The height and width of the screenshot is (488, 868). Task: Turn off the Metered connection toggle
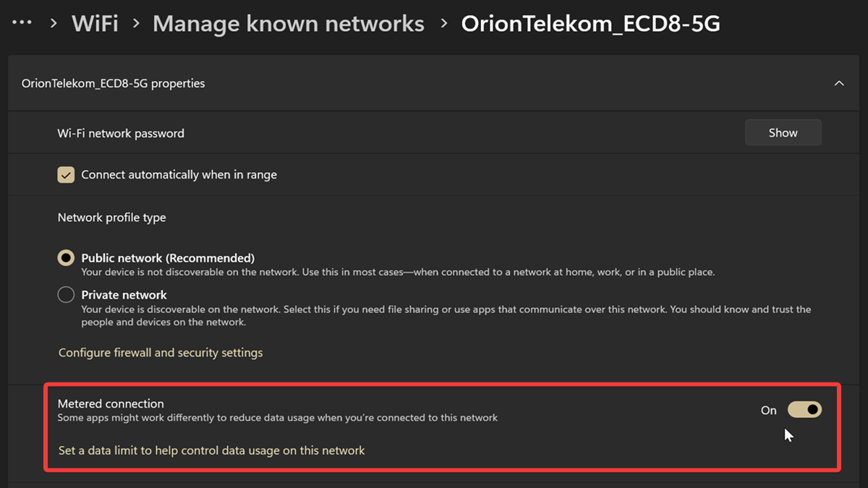[x=804, y=410]
